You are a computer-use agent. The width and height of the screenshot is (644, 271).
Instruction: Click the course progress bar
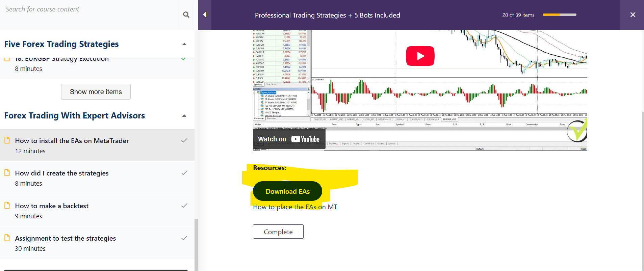559,15
